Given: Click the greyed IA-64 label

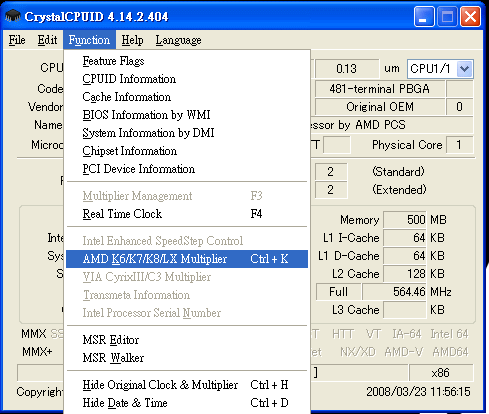Looking at the screenshot, I should click(407, 334).
